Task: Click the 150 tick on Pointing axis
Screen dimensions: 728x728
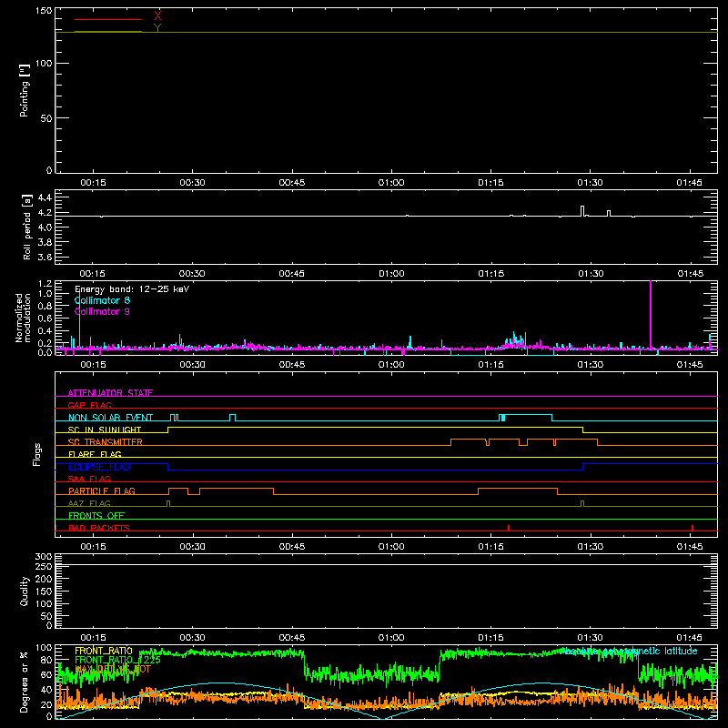Action: [44, 11]
